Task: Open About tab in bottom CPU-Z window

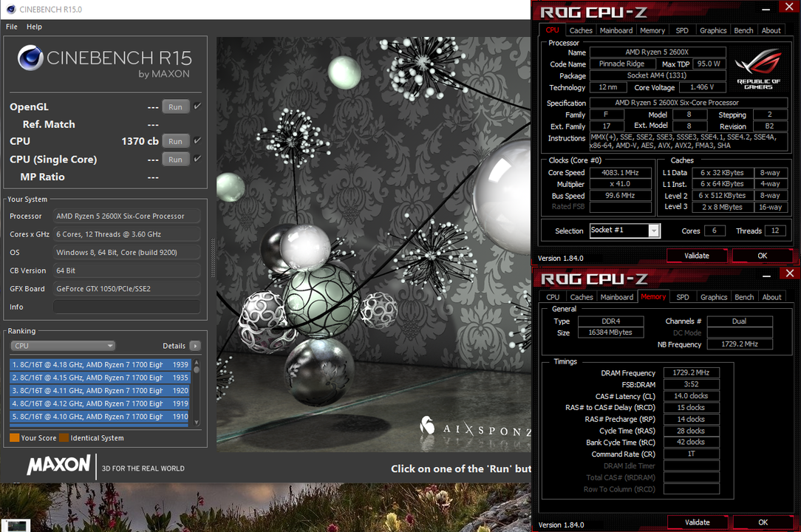Action: [x=771, y=297]
